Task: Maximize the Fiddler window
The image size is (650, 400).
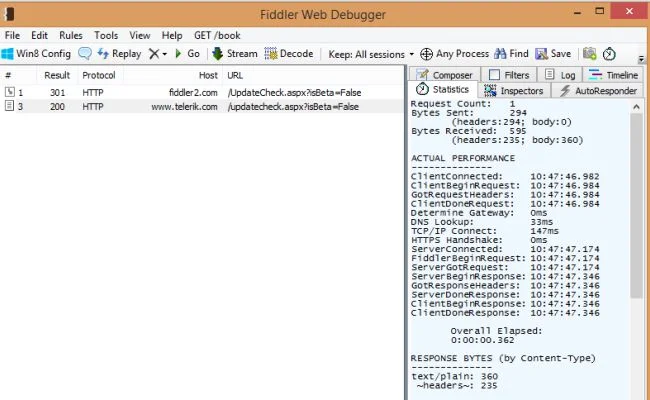Action: tap(599, 11)
